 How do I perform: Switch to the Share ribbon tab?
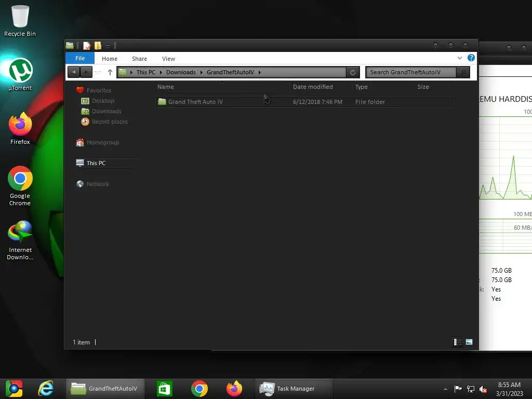(x=139, y=59)
